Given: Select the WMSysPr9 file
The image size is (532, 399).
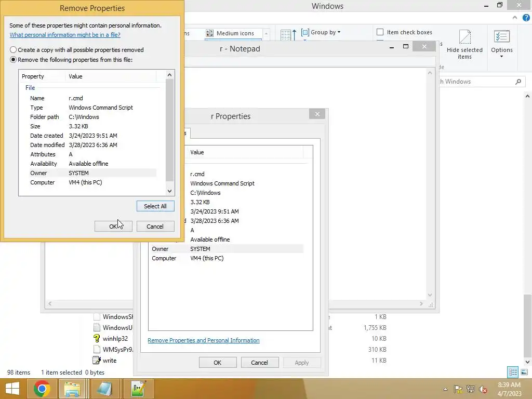Looking at the screenshot, I should (113, 350).
